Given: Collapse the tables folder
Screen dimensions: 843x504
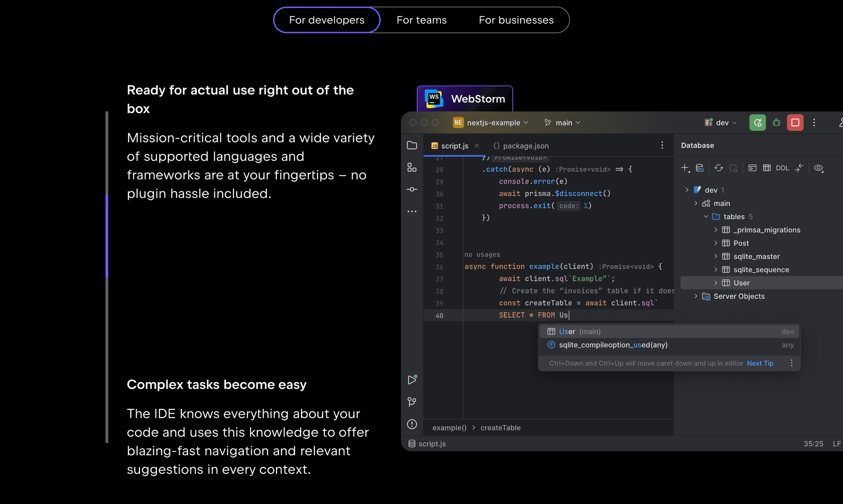Looking at the screenshot, I should (706, 217).
